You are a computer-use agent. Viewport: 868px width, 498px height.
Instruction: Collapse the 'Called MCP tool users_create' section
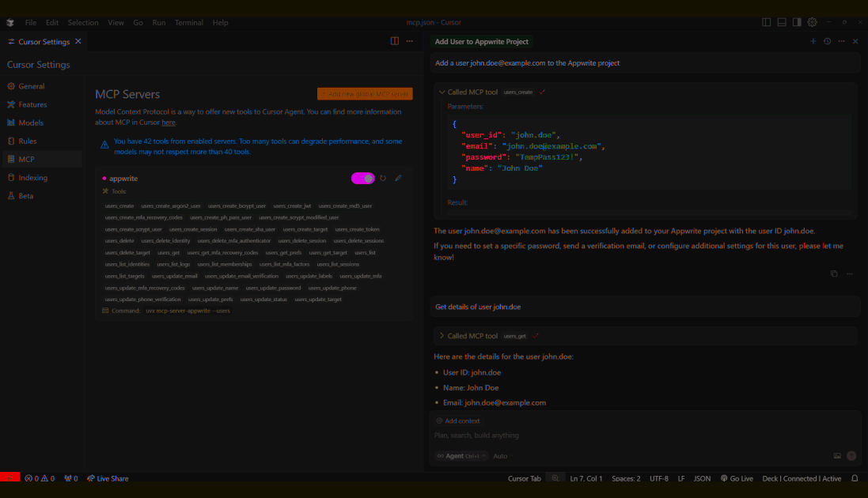pos(442,92)
